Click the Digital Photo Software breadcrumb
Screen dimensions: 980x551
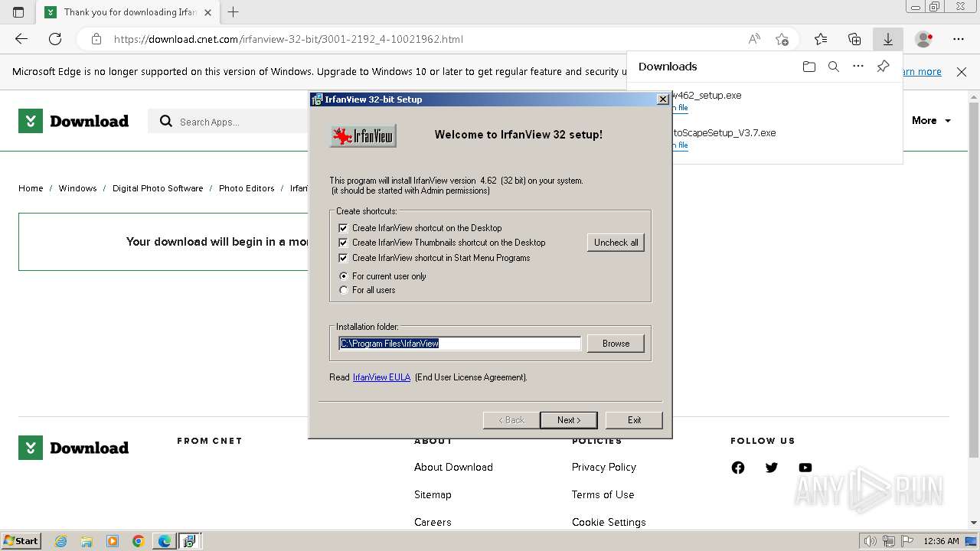click(x=158, y=188)
